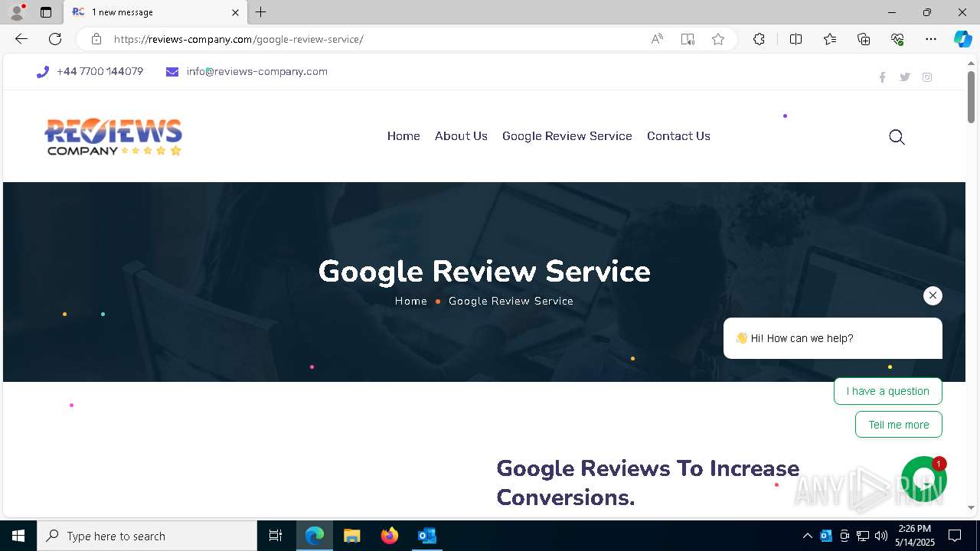Click the page vertical scrollbar thumb
This screenshot has width=980, height=551.
click(971, 97)
